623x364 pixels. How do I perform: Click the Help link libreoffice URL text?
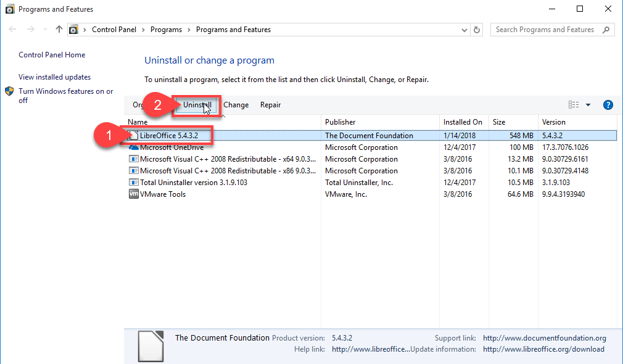pyautogui.click(x=370, y=349)
